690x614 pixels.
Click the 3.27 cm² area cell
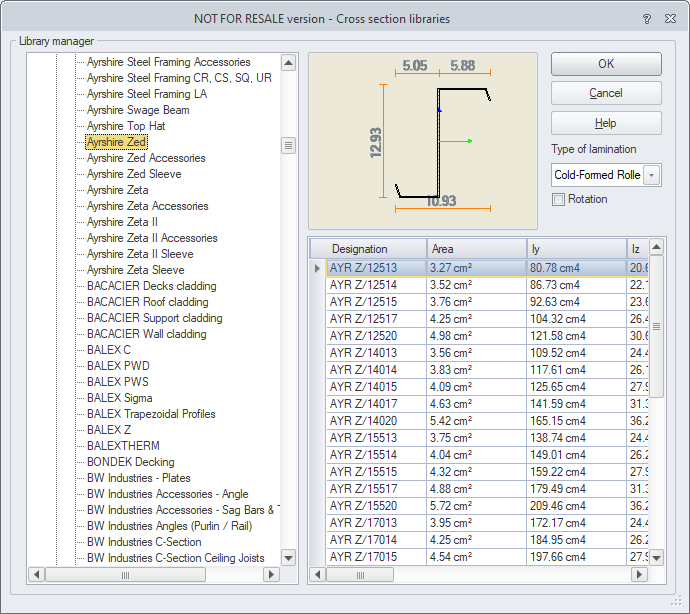(x=477, y=268)
